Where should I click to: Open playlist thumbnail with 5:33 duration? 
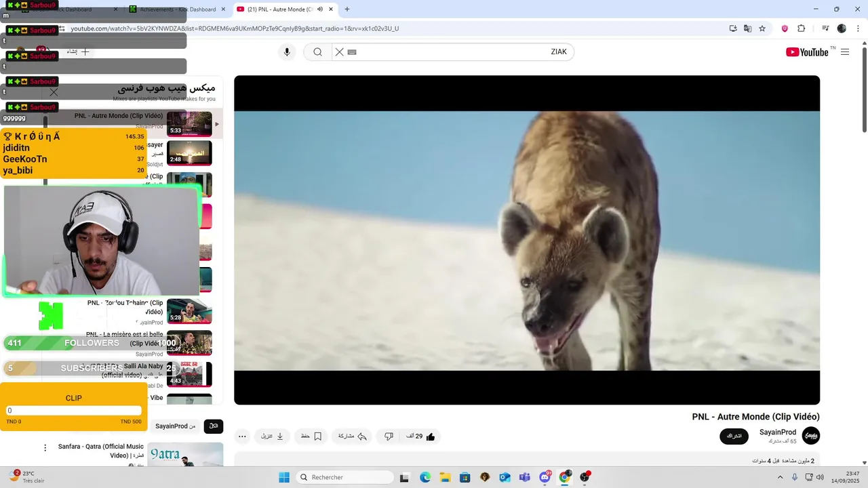(189, 123)
